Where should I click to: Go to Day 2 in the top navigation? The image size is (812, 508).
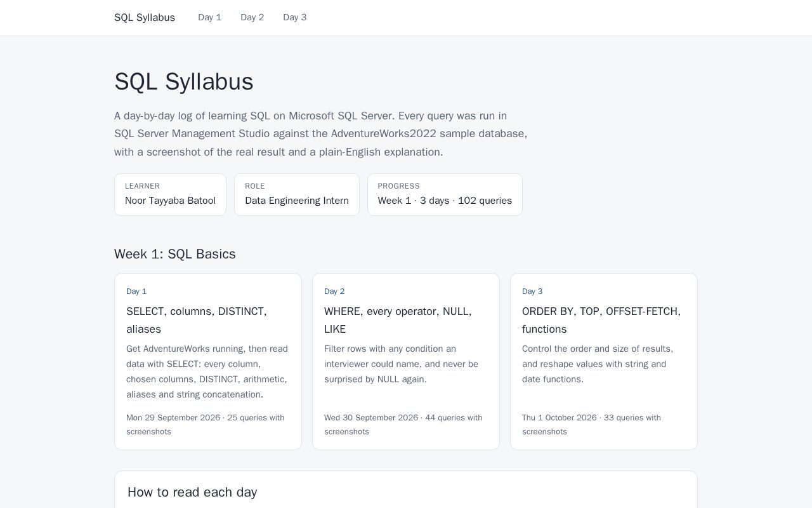(x=252, y=18)
